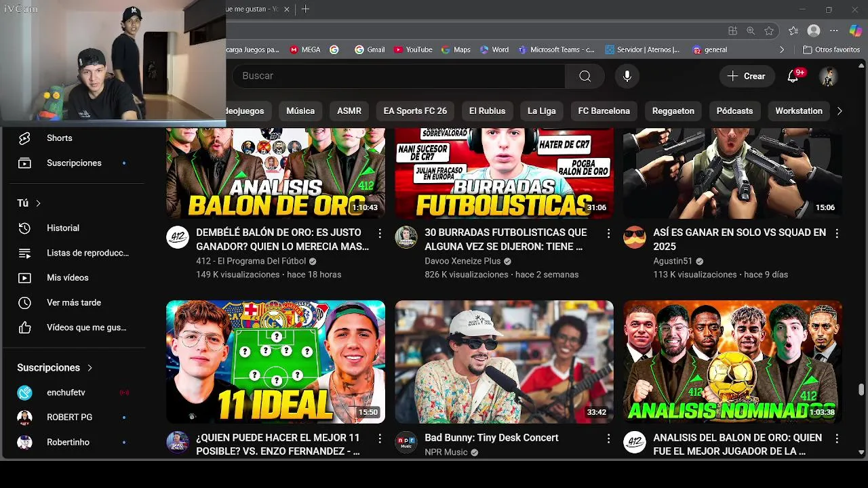The image size is (868, 488).
Task: Play the 11 IDEAL video thumbnail
Action: [x=275, y=362]
